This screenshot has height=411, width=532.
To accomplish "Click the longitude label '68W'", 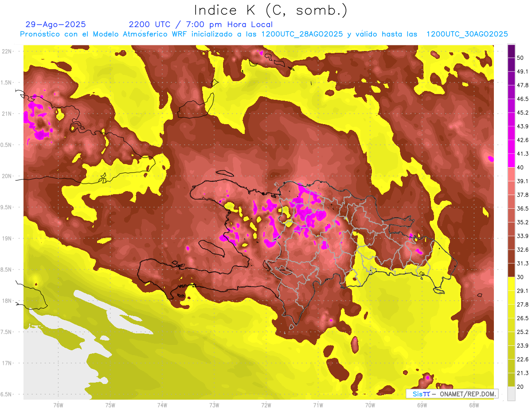I will (x=474, y=405).
